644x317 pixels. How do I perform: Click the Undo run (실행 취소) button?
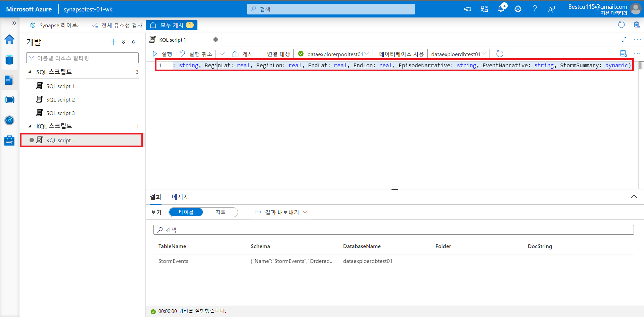click(x=196, y=54)
